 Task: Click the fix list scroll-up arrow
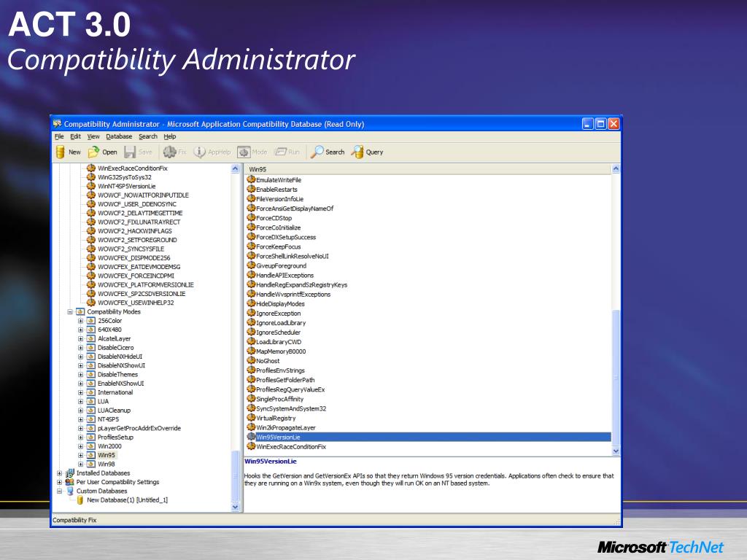click(616, 168)
